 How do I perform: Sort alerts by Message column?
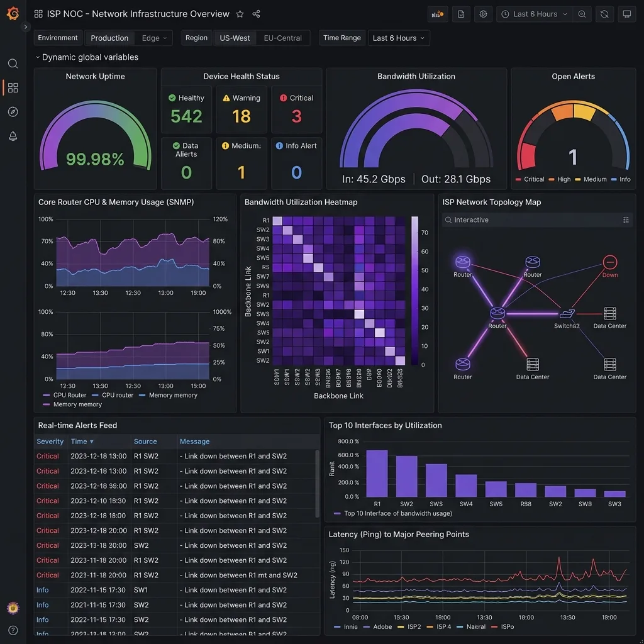[195, 441]
